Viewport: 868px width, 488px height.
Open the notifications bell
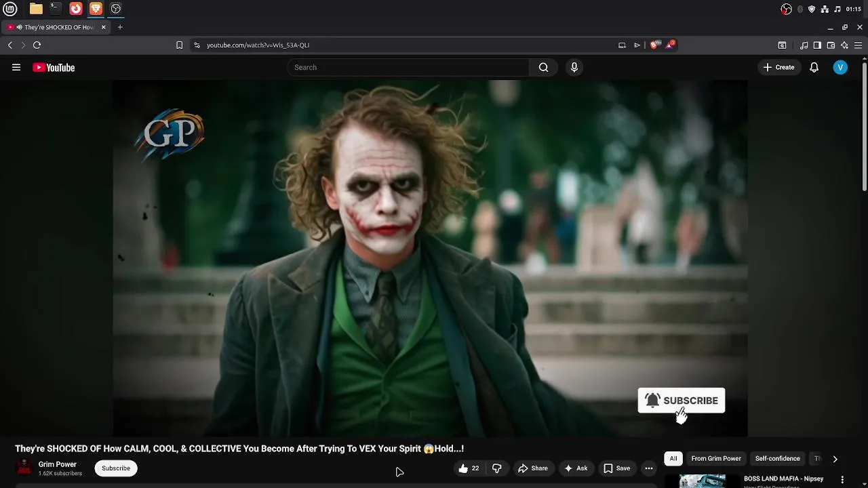pyautogui.click(x=814, y=67)
